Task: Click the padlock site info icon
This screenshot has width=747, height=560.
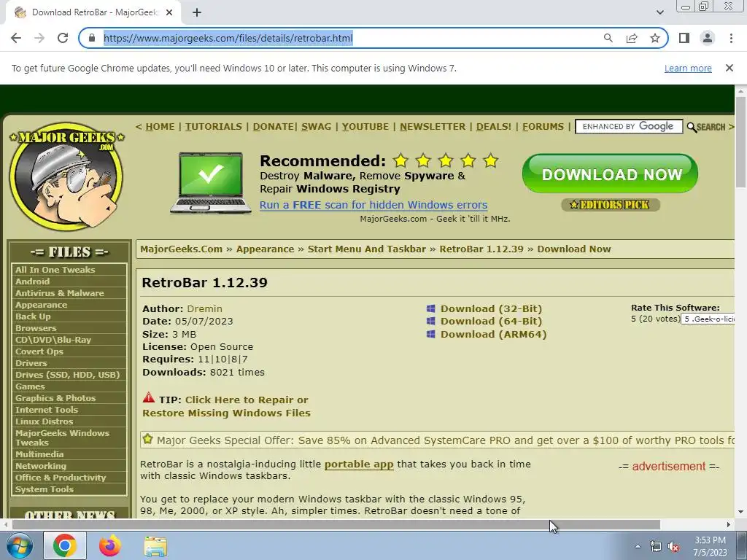Action: pyautogui.click(x=93, y=38)
